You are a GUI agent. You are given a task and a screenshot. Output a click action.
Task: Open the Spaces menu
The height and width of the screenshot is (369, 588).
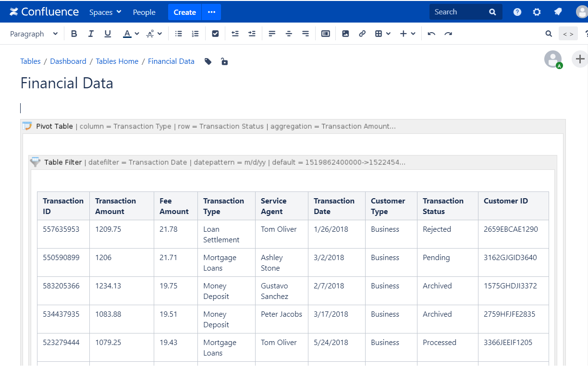tap(105, 12)
